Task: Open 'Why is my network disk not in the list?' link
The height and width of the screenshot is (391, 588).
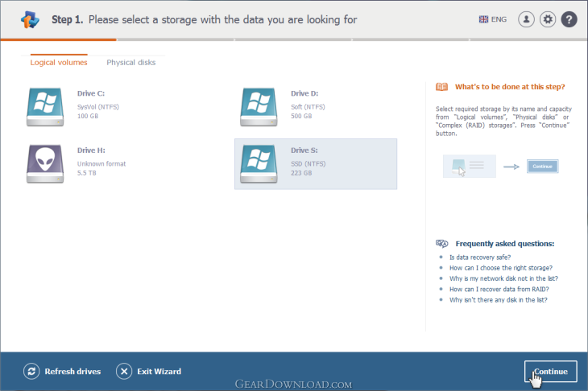Action: [x=503, y=278]
